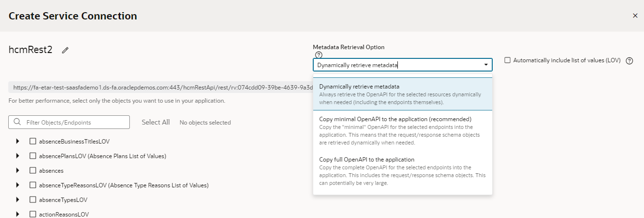The height and width of the screenshot is (218, 644).
Task: Click absencePlansLOV (Absence Plans List of Values) label
Action: point(103,156)
